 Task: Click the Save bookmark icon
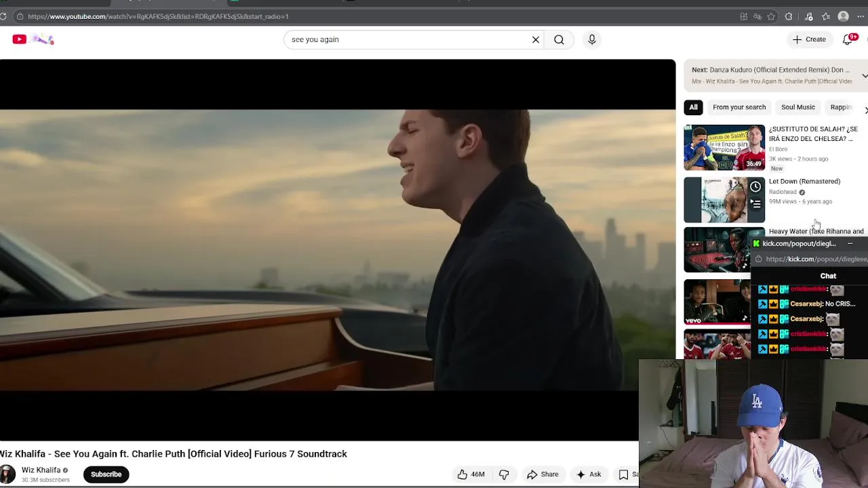pos(624,474)
